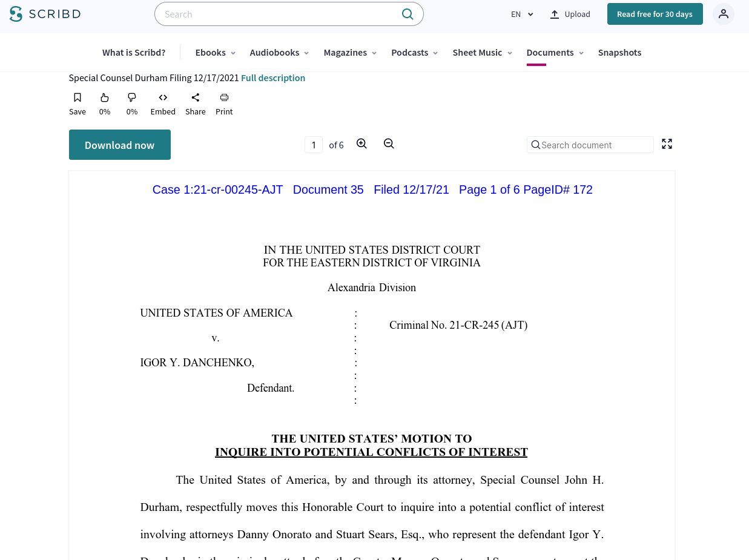
Task: Click Read free for 30 days
Action: [655, 14]
